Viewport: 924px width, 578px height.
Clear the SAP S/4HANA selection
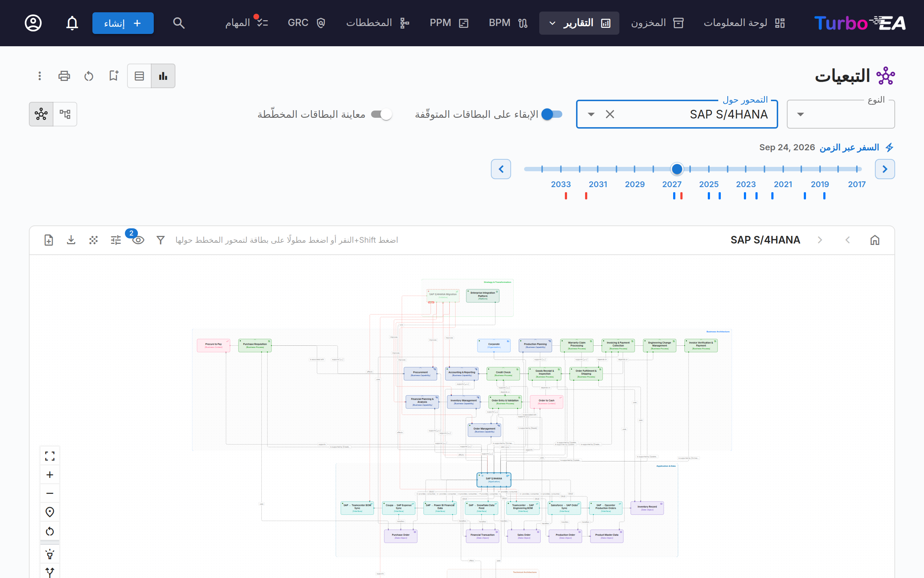pyautogui.click(x=610, y=114)
